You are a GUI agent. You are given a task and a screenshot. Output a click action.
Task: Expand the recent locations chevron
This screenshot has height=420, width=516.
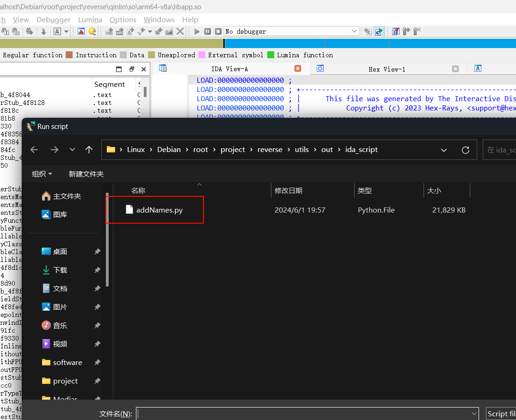point(72,150)
